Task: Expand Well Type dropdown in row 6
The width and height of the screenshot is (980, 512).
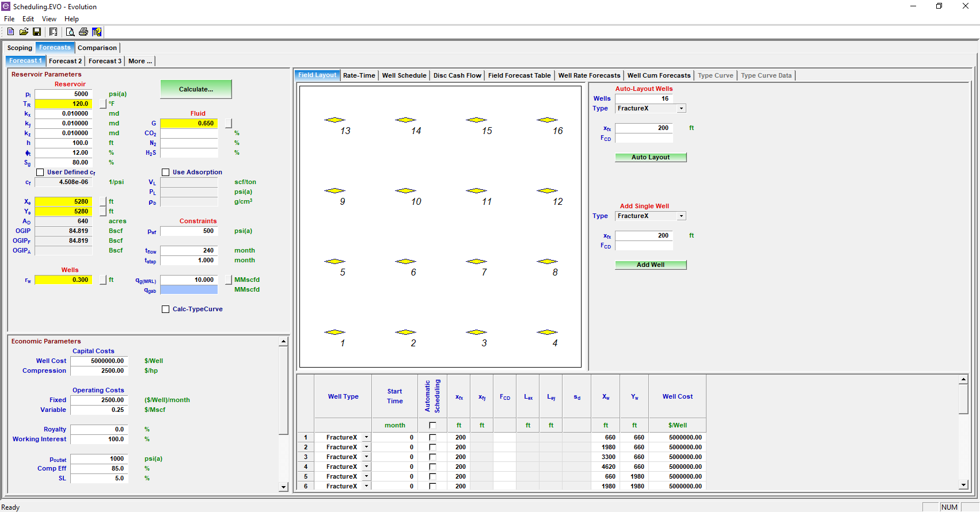Action: pos(366,486)
